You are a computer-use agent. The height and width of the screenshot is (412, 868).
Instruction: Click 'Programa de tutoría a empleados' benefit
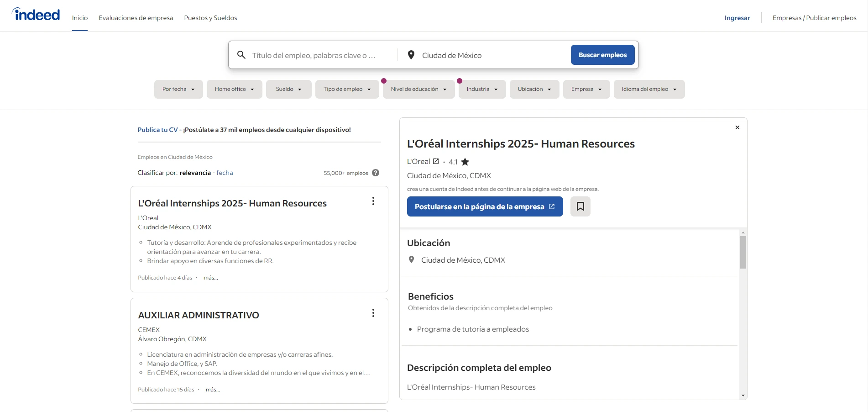tap(473, 329)
